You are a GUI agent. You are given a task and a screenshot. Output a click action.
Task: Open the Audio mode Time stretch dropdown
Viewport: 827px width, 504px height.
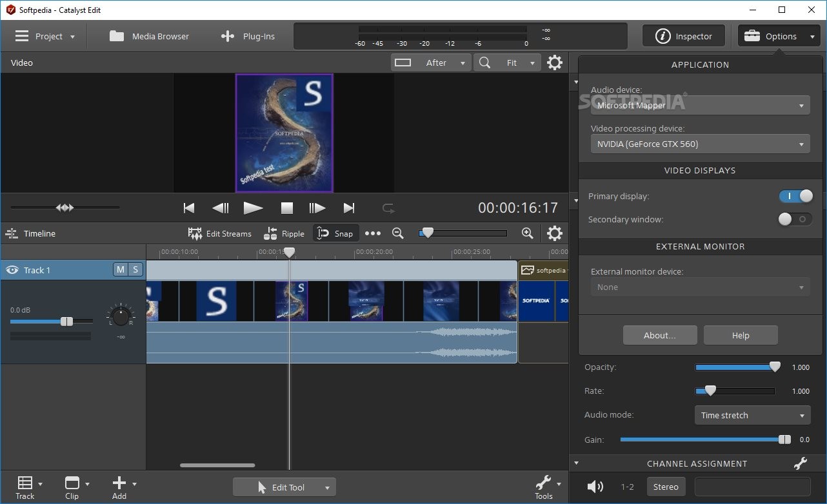752,415
